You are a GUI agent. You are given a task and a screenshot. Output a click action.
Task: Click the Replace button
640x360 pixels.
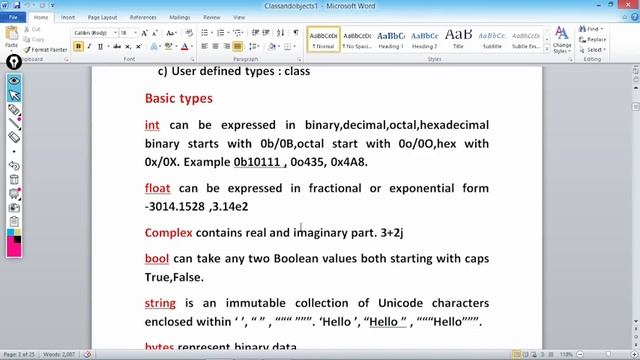point(593,40)
